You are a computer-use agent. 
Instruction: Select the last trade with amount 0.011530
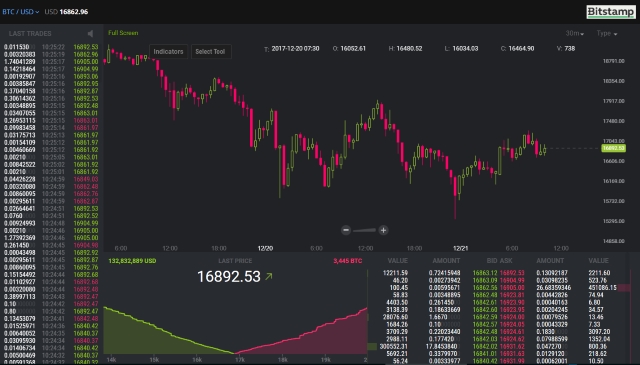(51, 47)
